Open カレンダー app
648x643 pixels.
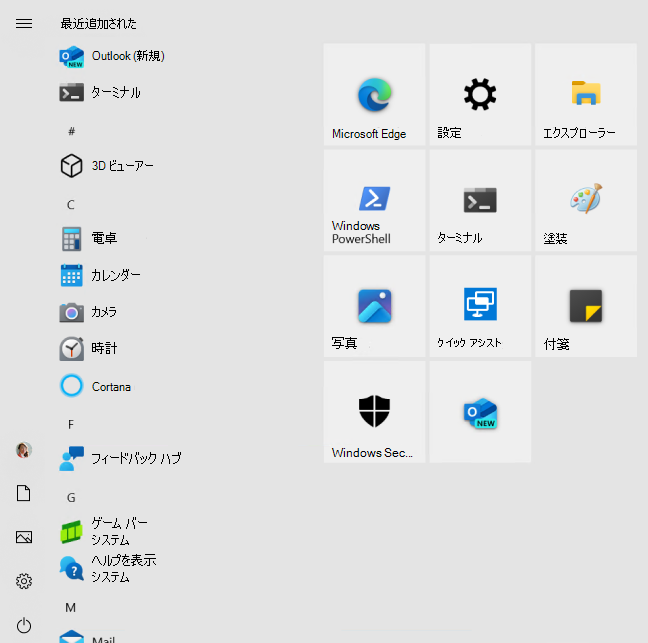pos(100,275)
